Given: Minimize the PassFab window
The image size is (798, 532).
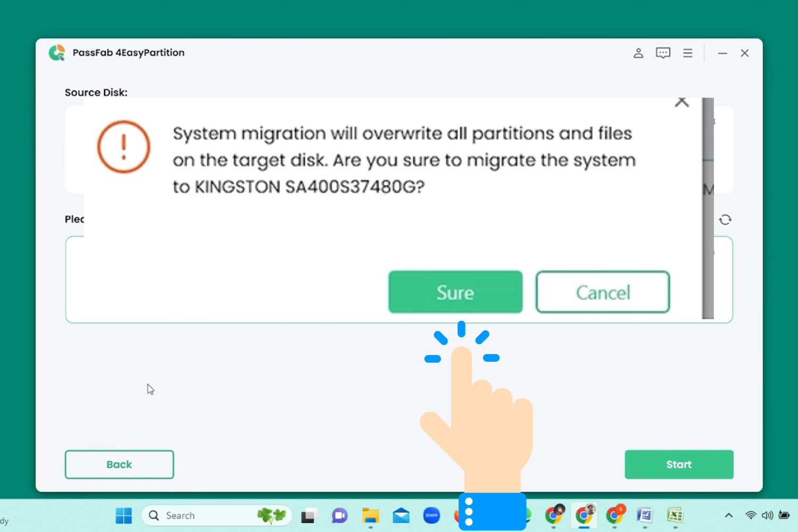Looking at the screenshot, I should [722, 53].
